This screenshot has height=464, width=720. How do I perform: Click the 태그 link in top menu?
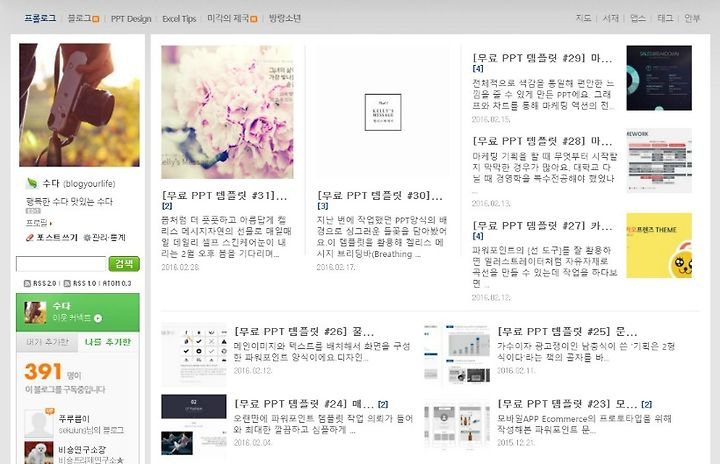click(665, 18)
